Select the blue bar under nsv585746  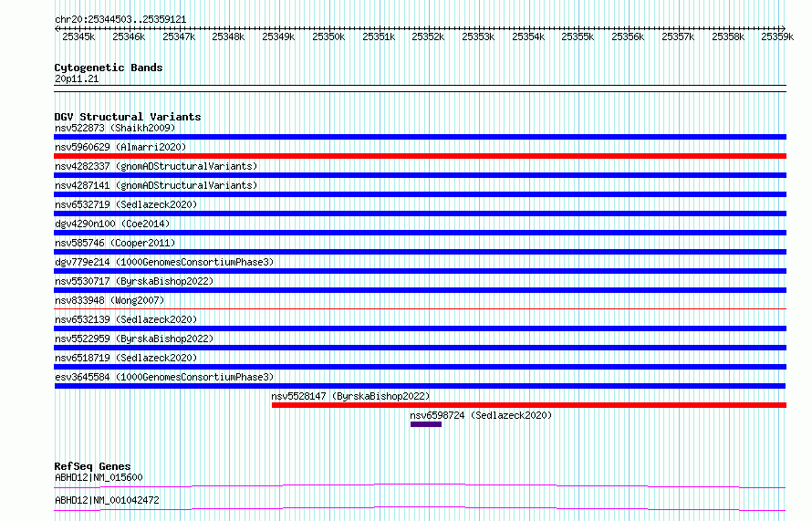(420, 252)
